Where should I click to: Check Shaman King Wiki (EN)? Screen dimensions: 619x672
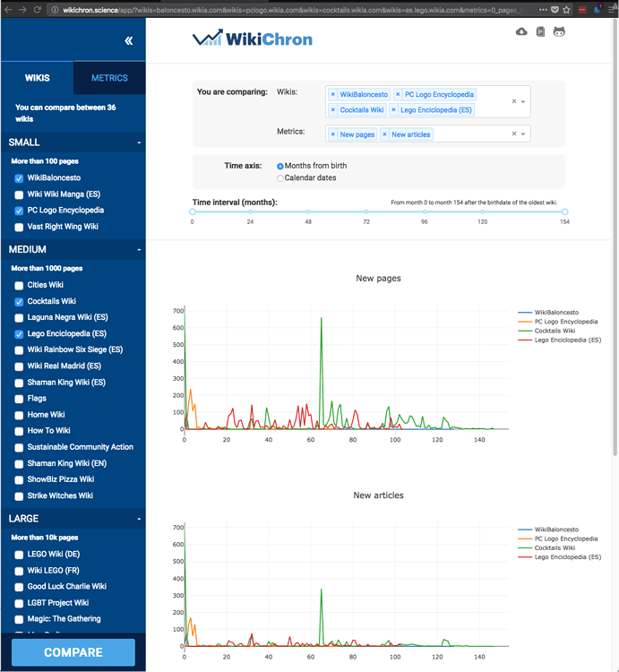pyautogui.click(x=19, y=464)
